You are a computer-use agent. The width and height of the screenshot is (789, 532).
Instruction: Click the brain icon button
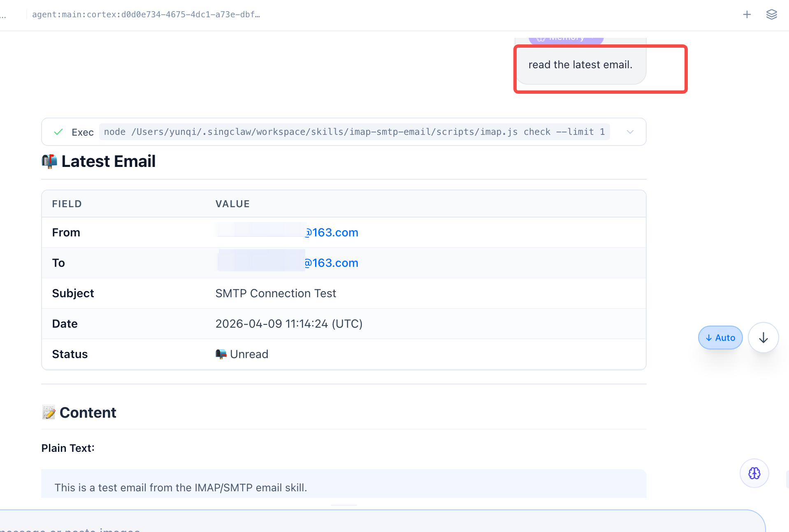pyautogui.click(x=754, y=473)
